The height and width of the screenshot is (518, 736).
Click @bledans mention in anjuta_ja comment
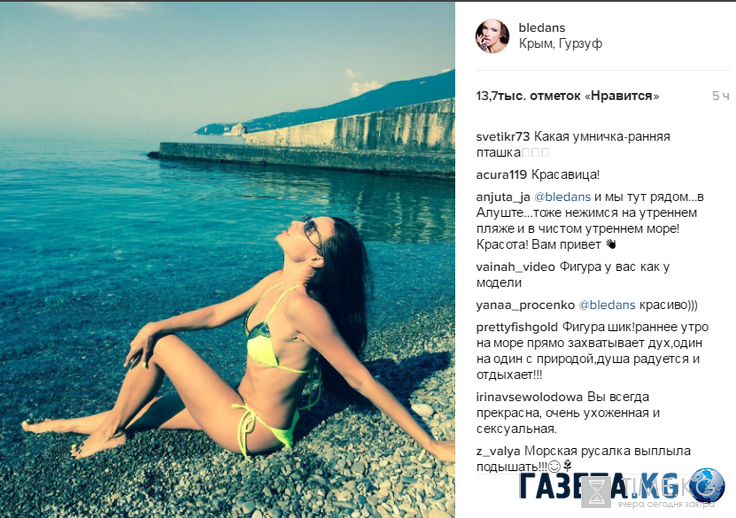[562, 197]
